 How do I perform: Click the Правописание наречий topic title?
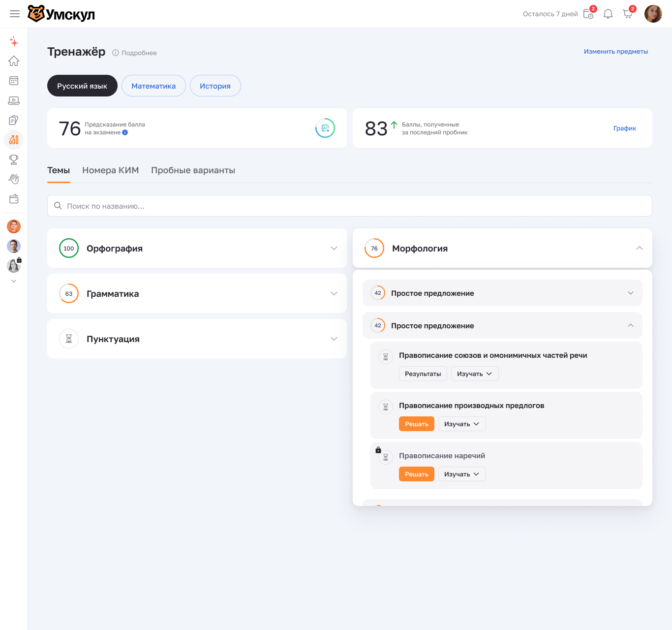tap(442, 456)
